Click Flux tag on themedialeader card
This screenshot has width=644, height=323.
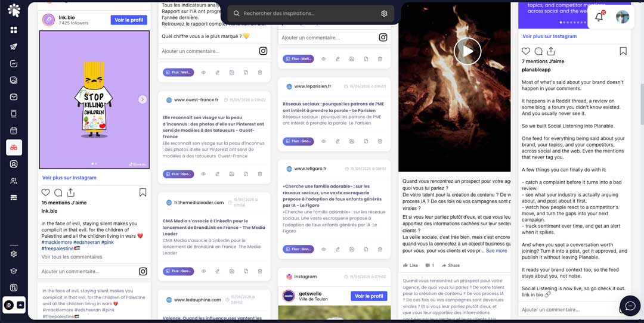coord(178,271)
